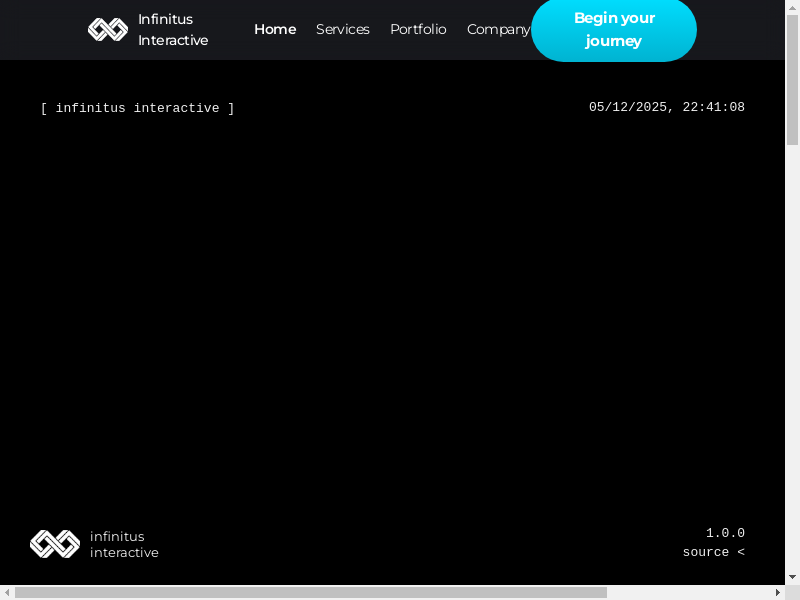This screenshot has height=600, width=800.
Task: Click the date and time stamp
Action: coord(666,107)
